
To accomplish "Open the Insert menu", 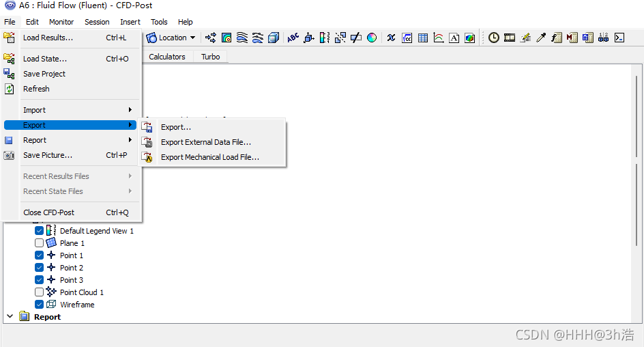I will pyautogui.click(x=130, y=22).
